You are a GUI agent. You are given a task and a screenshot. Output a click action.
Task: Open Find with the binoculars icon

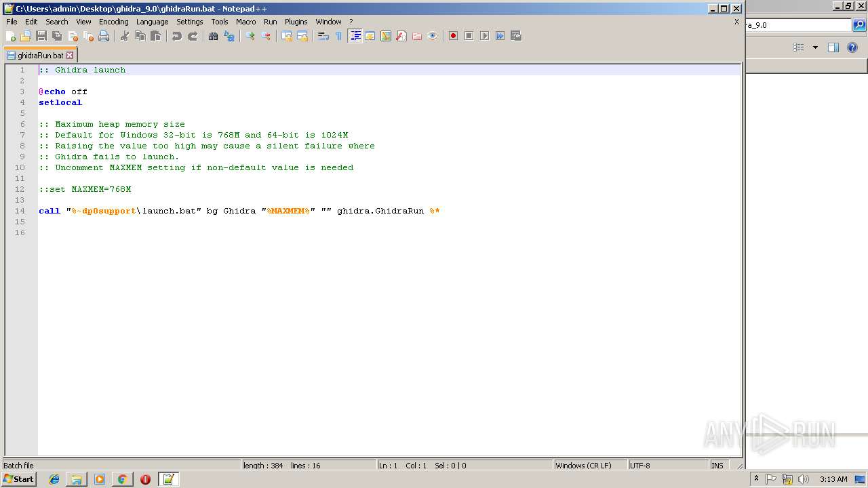(213, 36)
